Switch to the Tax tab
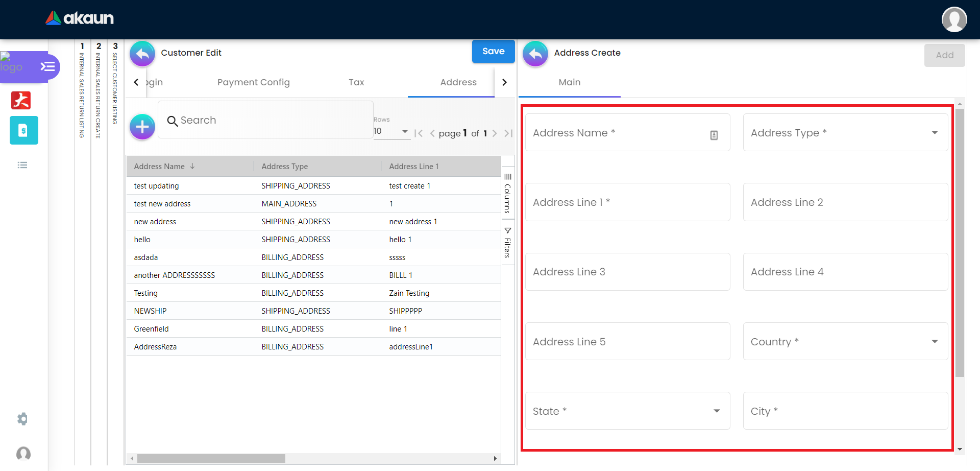Image resolution: width=980 pixels, height=471 pixels. click(356, 82)
